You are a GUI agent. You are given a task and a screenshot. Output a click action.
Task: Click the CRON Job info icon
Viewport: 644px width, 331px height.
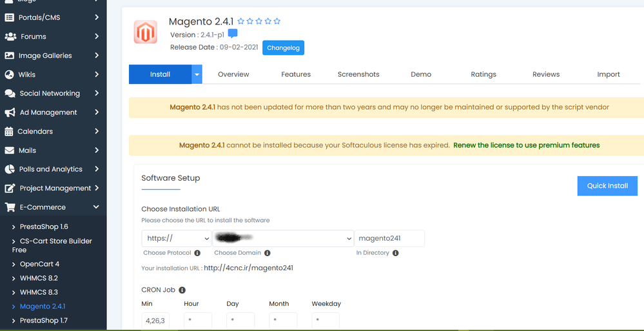182,290
